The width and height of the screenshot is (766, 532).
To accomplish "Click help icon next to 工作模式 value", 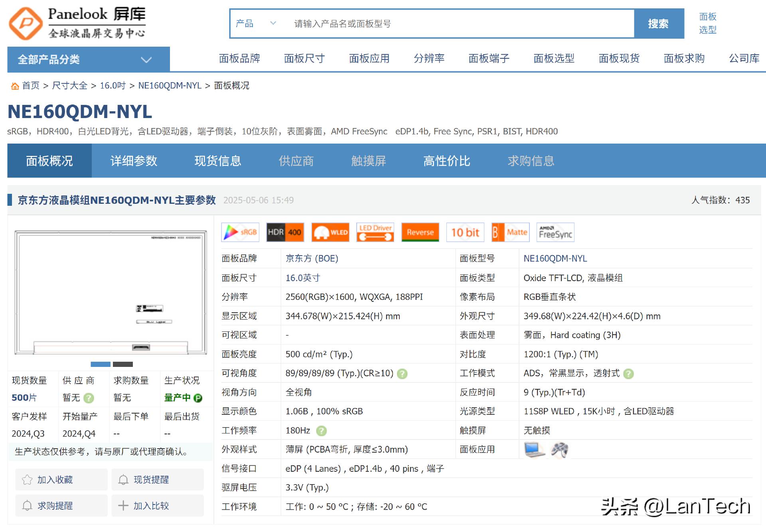I will coord(628,374).
